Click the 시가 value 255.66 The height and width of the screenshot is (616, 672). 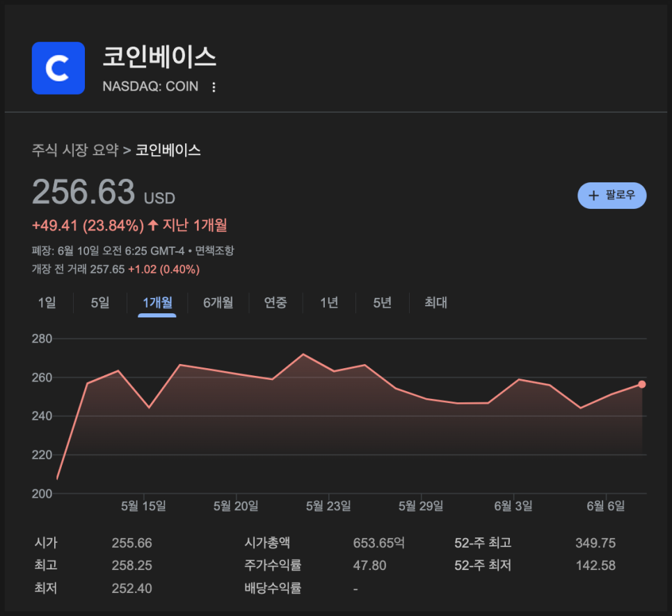tap(132, 543)
